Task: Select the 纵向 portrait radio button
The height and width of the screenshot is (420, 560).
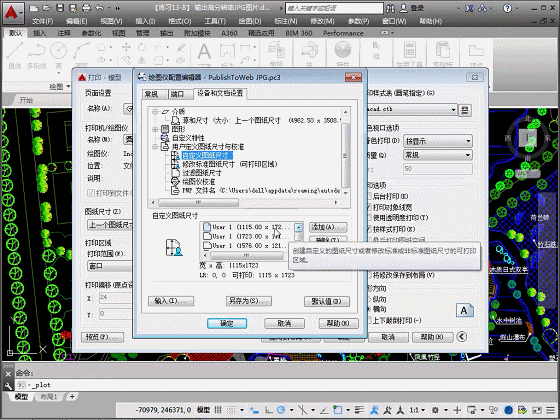Action: (369, 299)
